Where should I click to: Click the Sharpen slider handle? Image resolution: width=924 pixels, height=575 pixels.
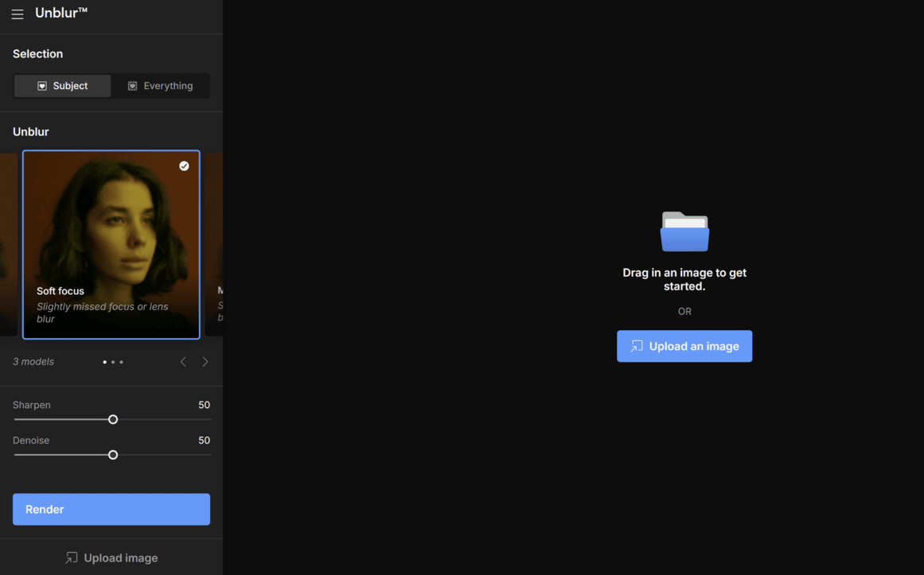(113, 419)
